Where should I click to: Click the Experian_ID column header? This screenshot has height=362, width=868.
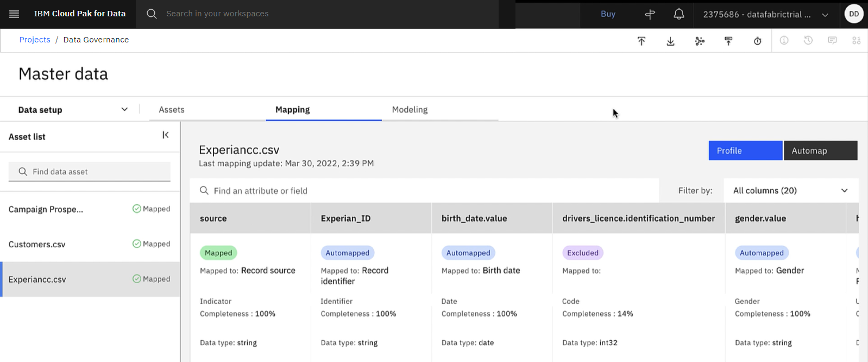(371, 219)
